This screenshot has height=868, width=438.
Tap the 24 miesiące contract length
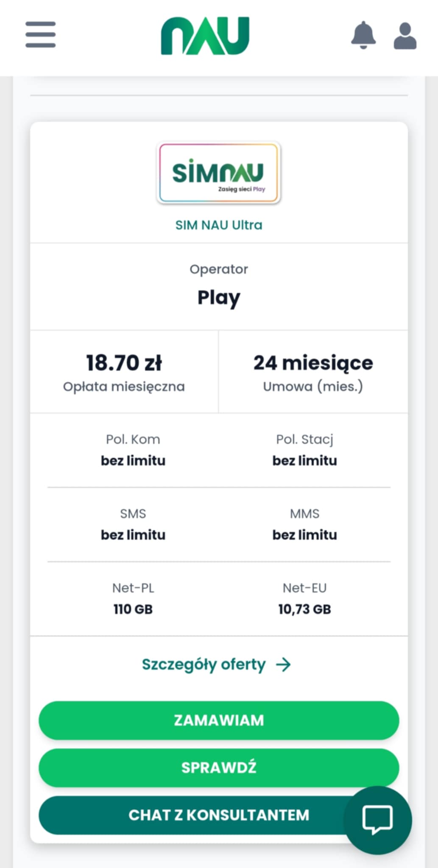point(313,363)
